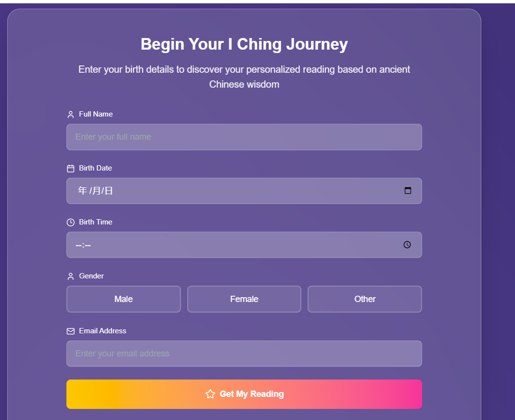Open the date picker calendar icon
The height and width of the screenshot is (420, 515).
click(408, 190)
